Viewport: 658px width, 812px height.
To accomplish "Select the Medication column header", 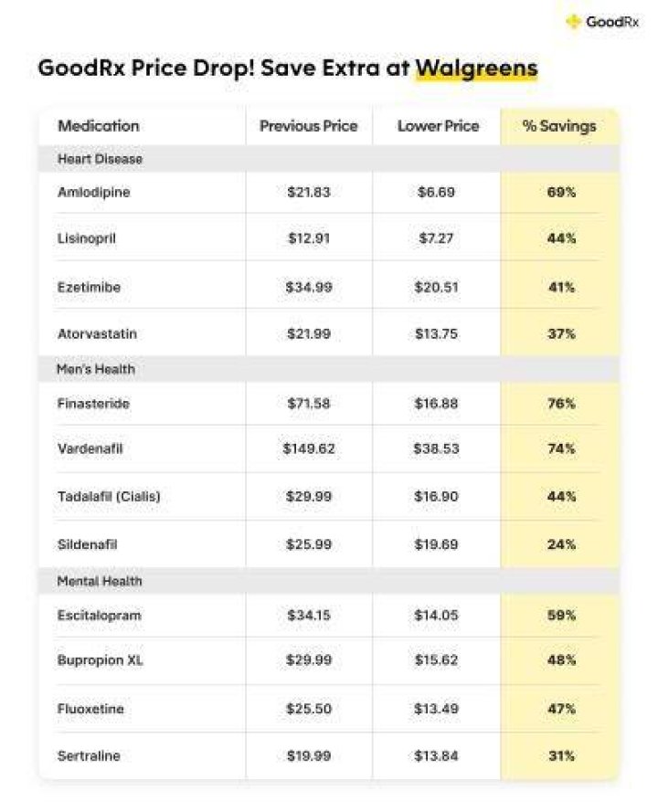I will [x=99, y=126].
